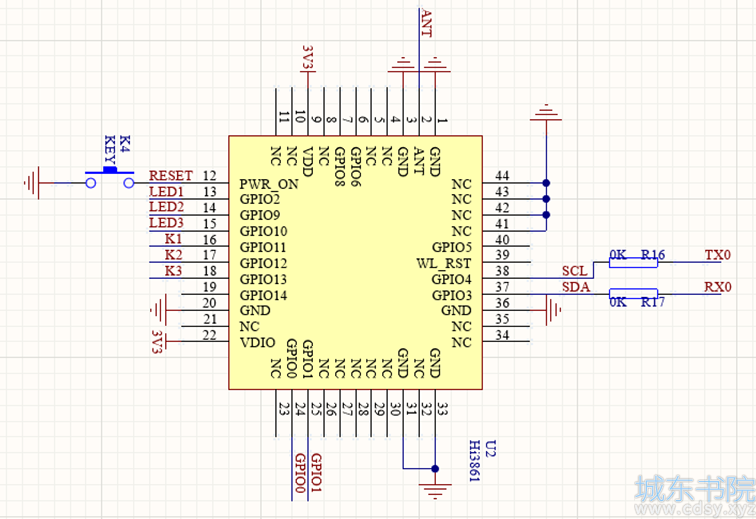Click the ground symbol at pin 36
The height and width of the screenshot is (519, 756).
tap(554, 310)
